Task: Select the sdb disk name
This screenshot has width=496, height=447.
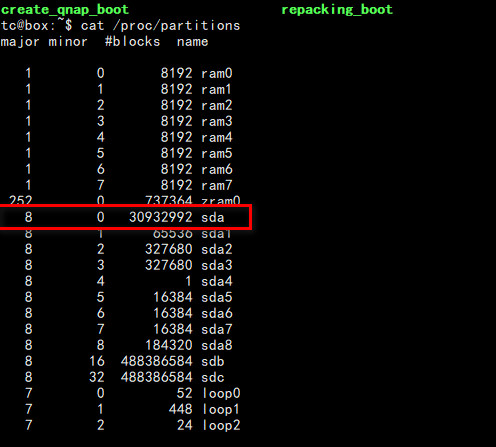Action: click(x=213, y=361)
